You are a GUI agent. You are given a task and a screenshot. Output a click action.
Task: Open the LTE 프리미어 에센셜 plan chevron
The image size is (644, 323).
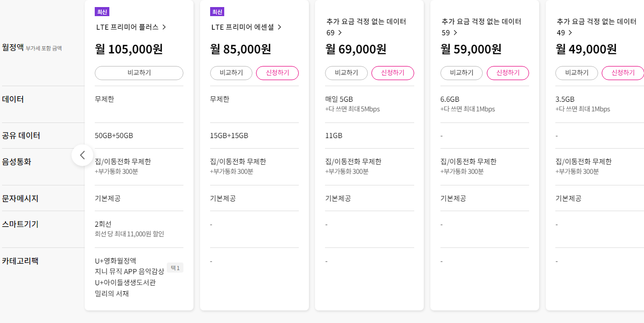point(280,27)
